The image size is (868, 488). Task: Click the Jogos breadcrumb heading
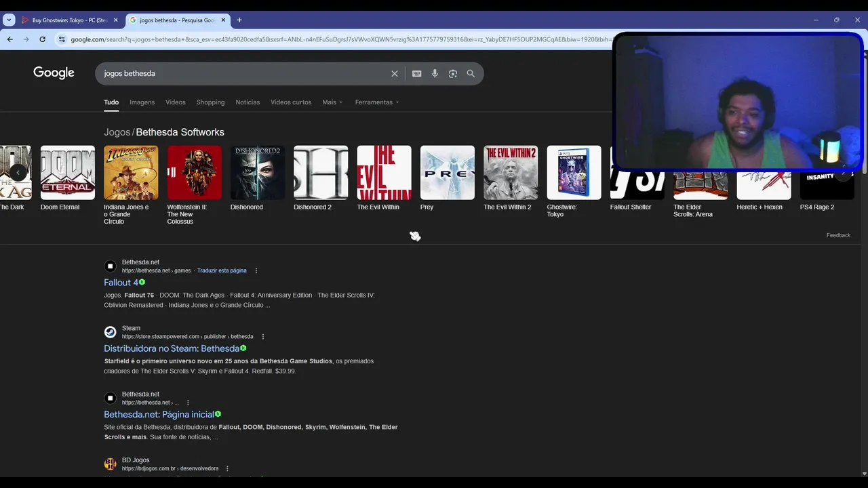117,132
